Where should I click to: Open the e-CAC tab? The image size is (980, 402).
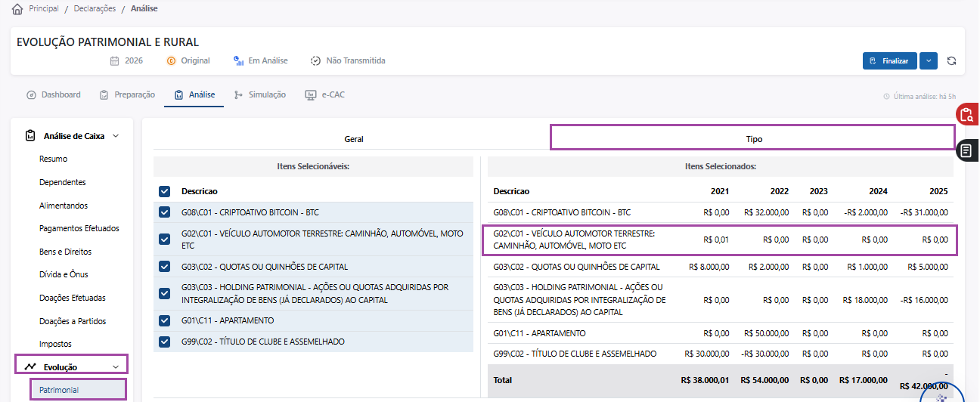(x=324, y=95)
